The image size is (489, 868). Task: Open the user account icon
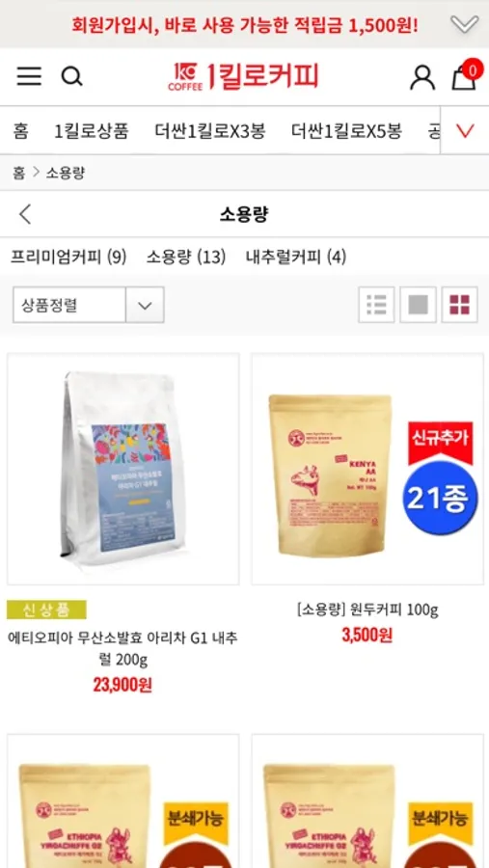pyautogui.click(x=422, y=77)
